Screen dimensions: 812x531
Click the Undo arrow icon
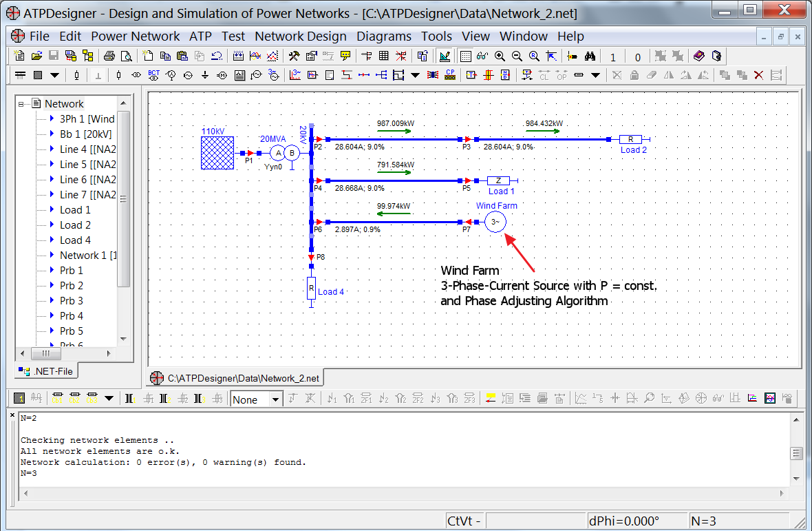tap(217, 56)
